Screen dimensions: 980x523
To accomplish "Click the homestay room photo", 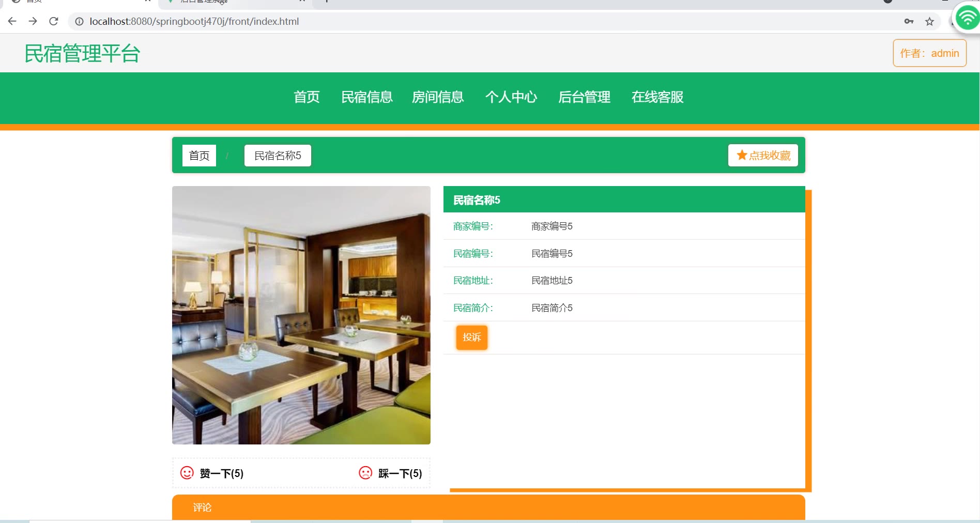I will click(301, 315).
